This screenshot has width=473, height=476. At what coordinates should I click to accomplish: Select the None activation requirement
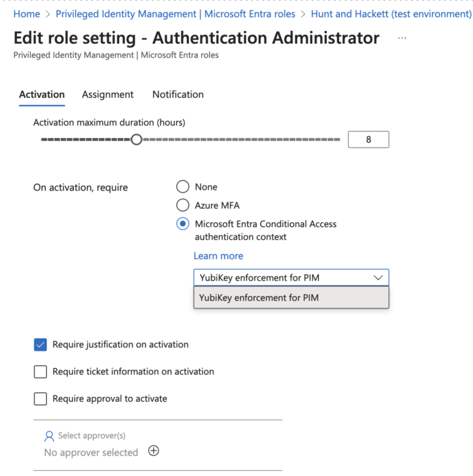(x=183, y=186)
